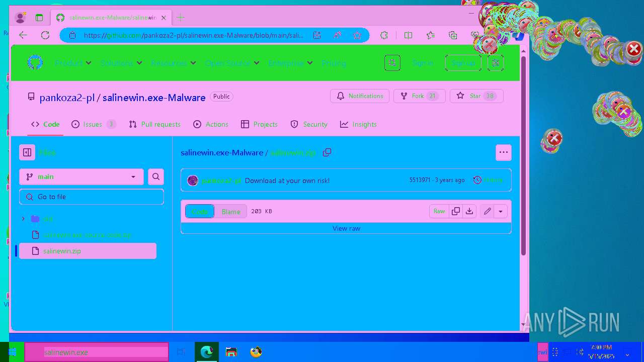Open the more file actions menu
Viewport: 644px width, 362px height.
click(x=504, y=152)
